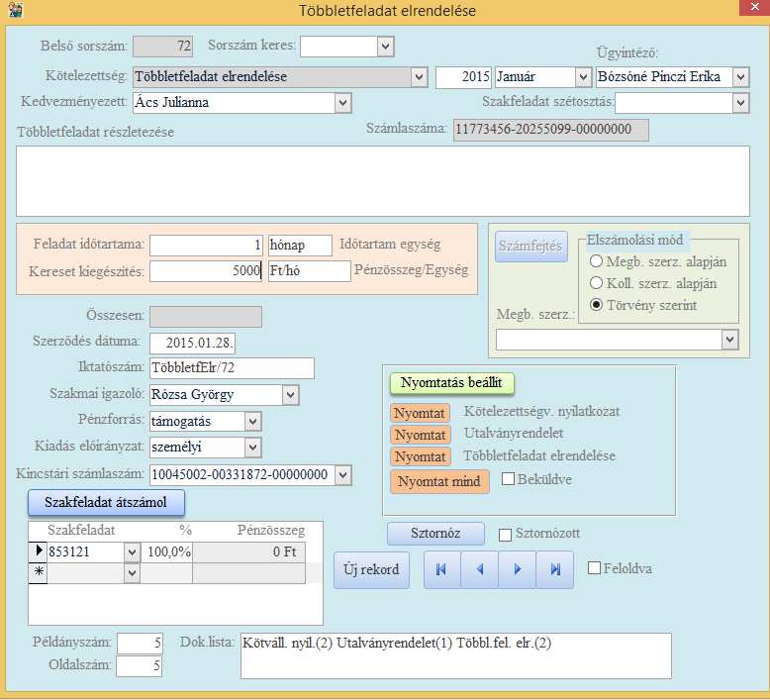Print the Többletfeladat elrendelése document
Screen dimensions: 770x700
pos(421,456)
